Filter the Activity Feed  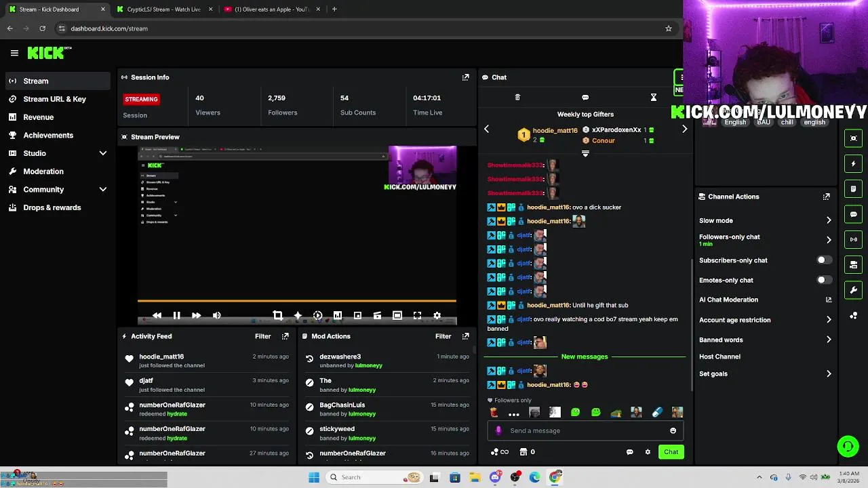262,336
